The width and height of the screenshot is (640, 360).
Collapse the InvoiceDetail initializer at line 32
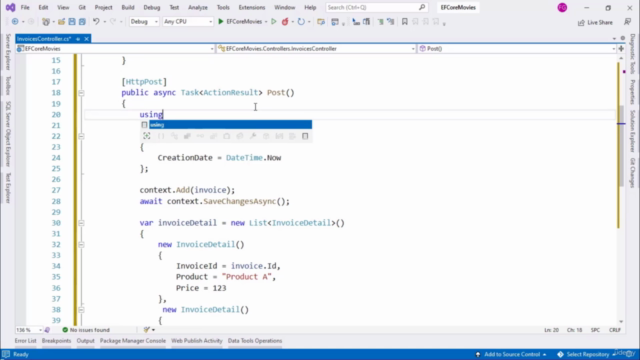pos(81,245)
